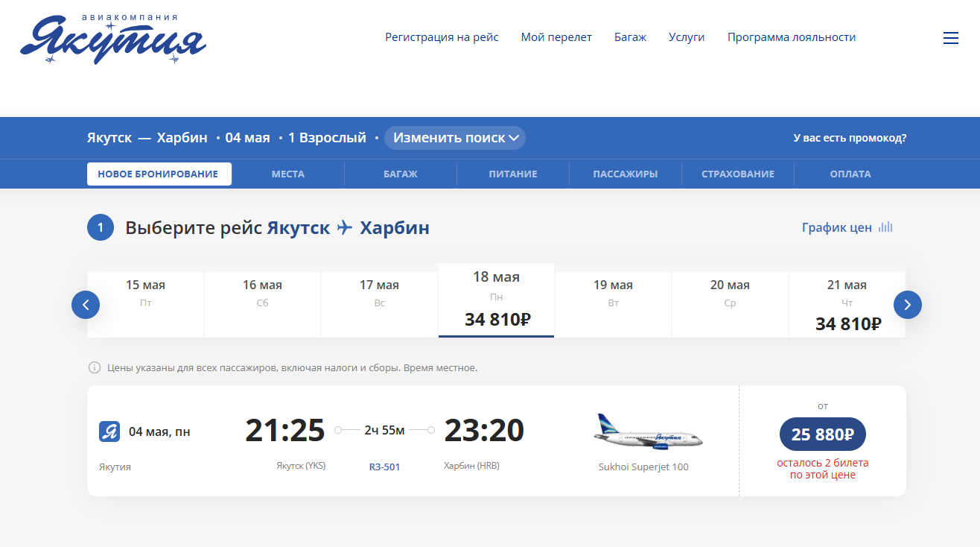Image resolution: width=980 pixels, height=547 pixels.
Task: Select the Места booking step tab
Action: click(x=287, y=174)
